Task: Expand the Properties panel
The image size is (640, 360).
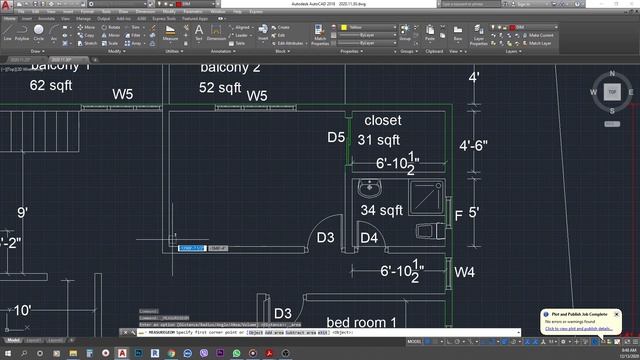Action: 351,51
